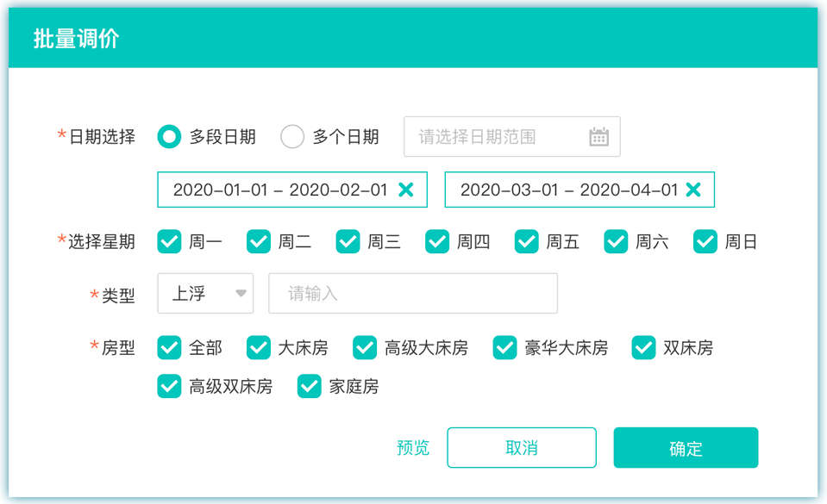Uncheck the 大床房 checkbox
The height and width of the screenshot is (504, 827).
click(x=259, y=347)
